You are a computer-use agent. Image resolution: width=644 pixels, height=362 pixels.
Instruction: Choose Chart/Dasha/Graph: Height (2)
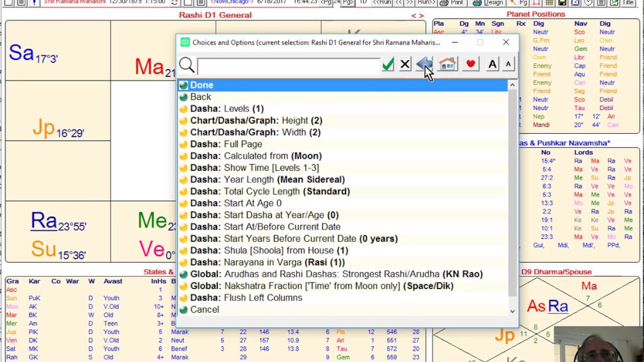click(343, 121)
